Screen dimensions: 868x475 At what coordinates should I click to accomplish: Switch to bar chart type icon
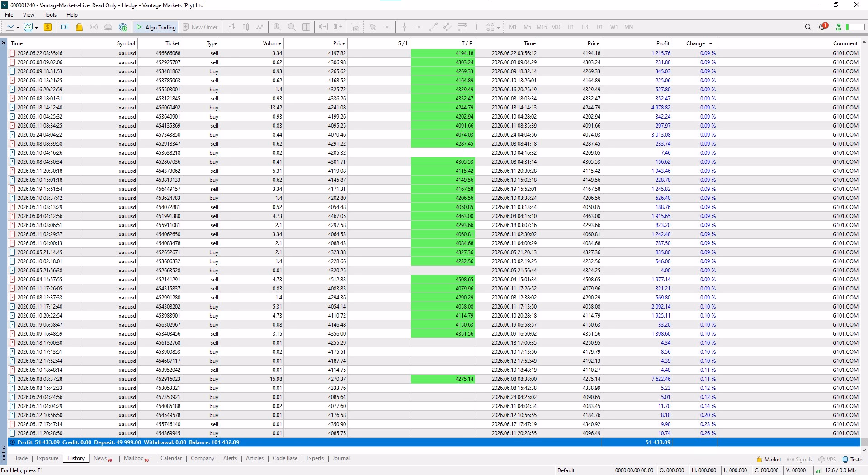coord(231,27)
